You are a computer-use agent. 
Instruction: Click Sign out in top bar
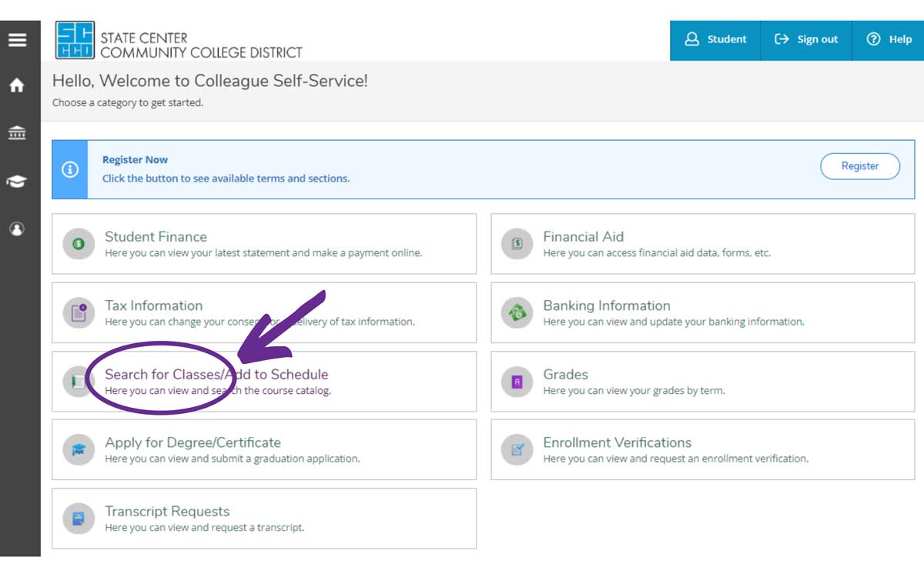point(806,39)
